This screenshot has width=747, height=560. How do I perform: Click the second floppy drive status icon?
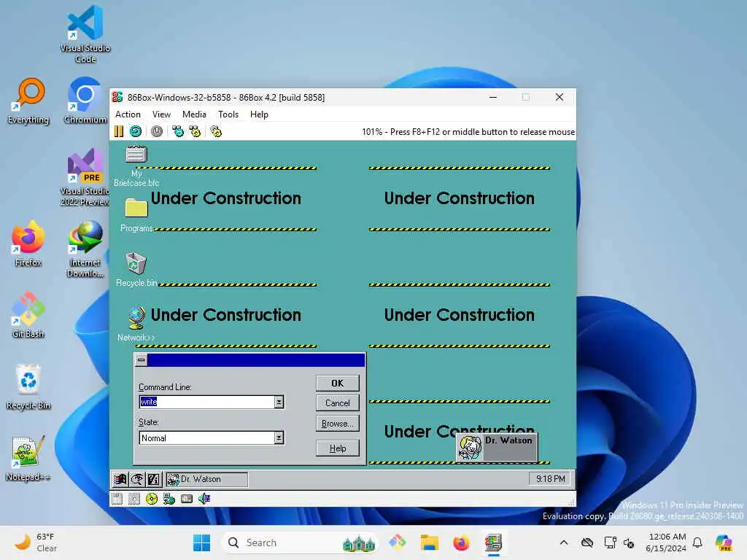point(134,499)
